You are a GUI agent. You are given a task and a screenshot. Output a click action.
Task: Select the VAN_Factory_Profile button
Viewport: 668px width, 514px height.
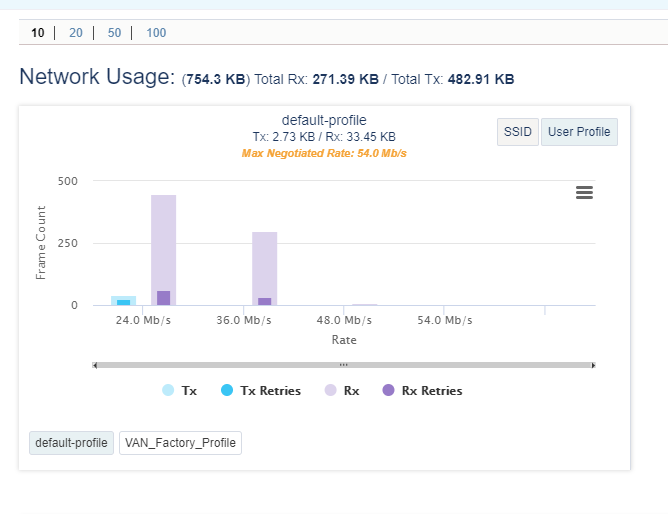coord(180,442)
